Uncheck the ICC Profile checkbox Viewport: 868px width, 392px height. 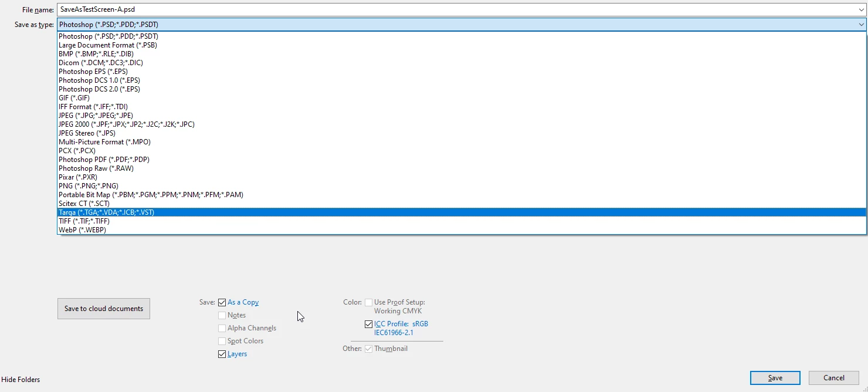point(368,324)
